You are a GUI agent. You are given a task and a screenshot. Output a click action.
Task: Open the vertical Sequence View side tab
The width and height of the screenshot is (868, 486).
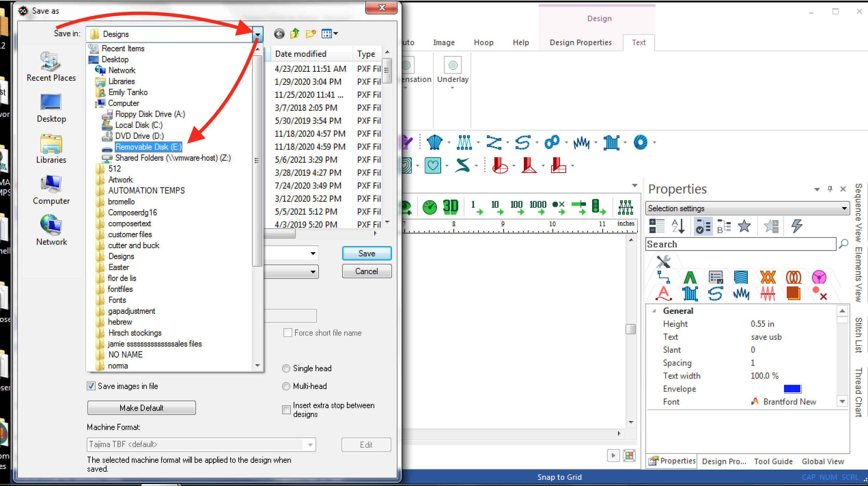click(858, 212)
